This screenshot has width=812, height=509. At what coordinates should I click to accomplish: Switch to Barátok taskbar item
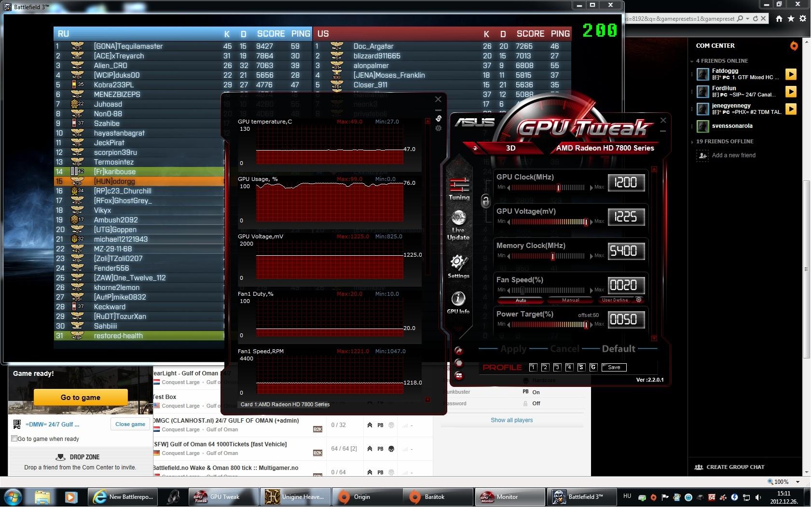pos(438,496)
